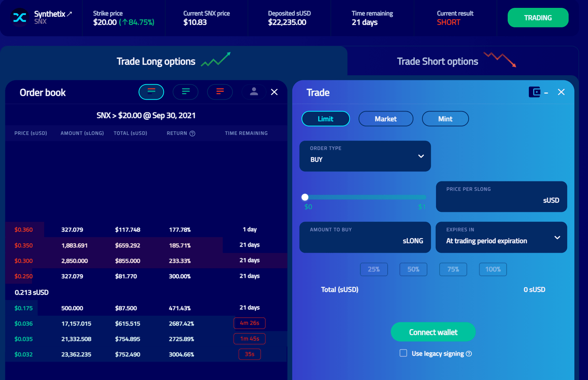
Task: Click the wallet icon in Trade panel
Action: [535, 92]
